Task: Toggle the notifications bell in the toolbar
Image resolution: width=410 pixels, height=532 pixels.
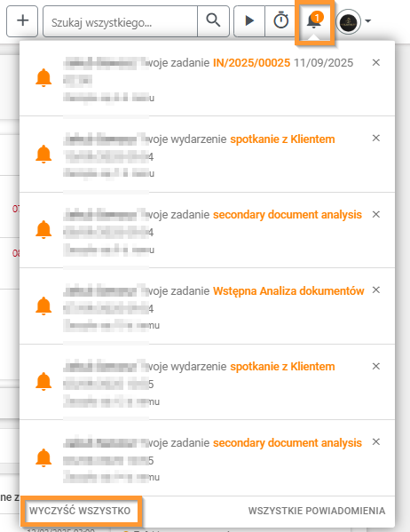Action: (x=314, y=21)
